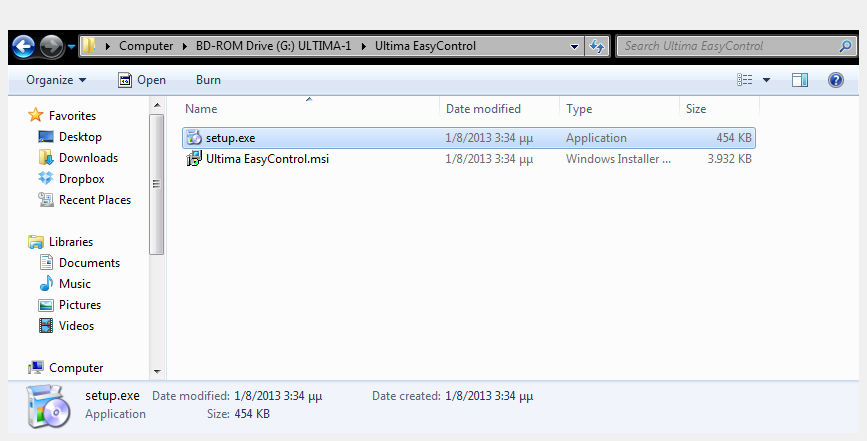Open Music library
Image resolution: width=867 pixels, height=441 pixels.
[x=75, y=284]
